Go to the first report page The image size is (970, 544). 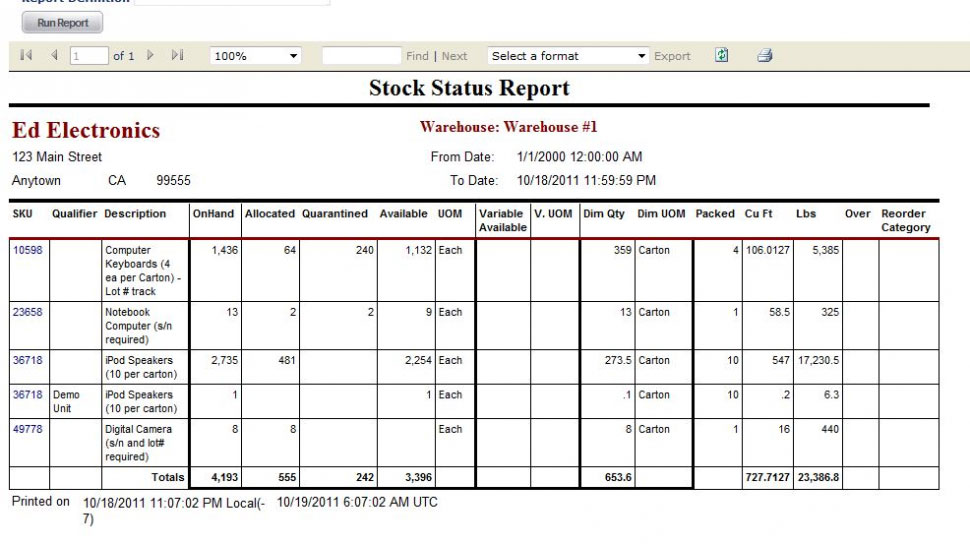point(26,56)
